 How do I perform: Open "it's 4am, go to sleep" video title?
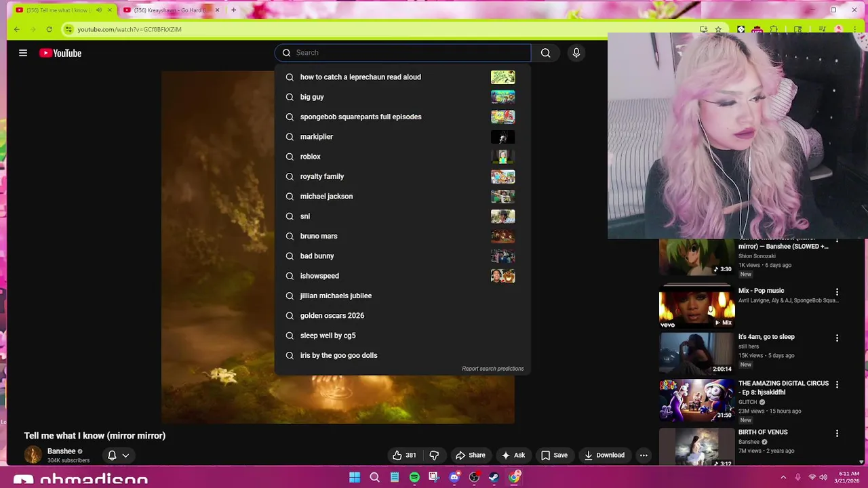pos(766,337)
